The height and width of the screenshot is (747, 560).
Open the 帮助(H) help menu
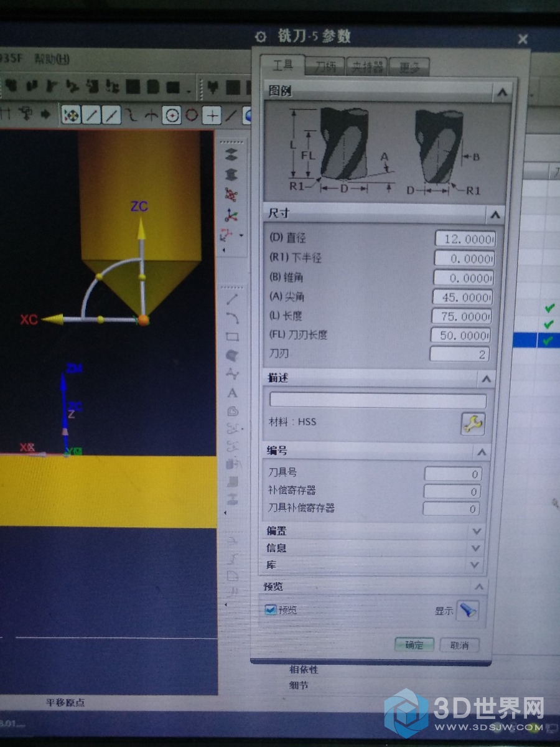click(x=52, y=59)
